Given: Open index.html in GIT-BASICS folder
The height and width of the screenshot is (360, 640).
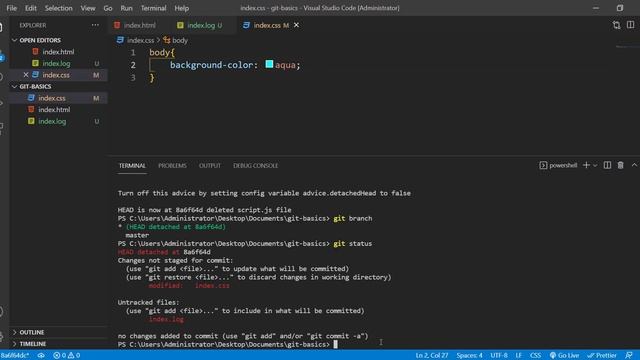Looking at the screenshot, I should click(58, 109).
